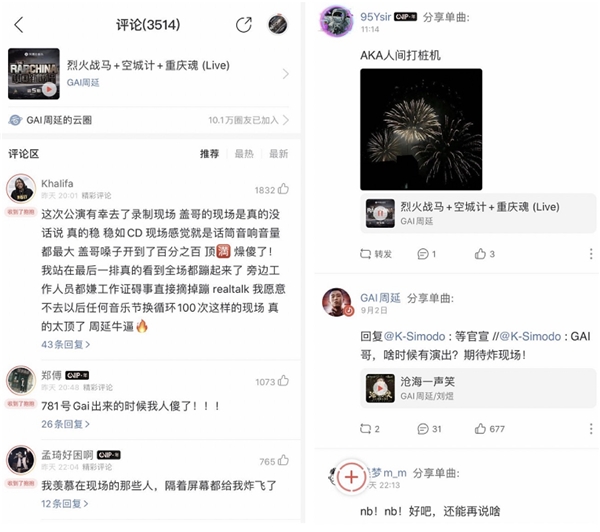Like Khalifa's comment with 1832 likes

coord(284,189)
